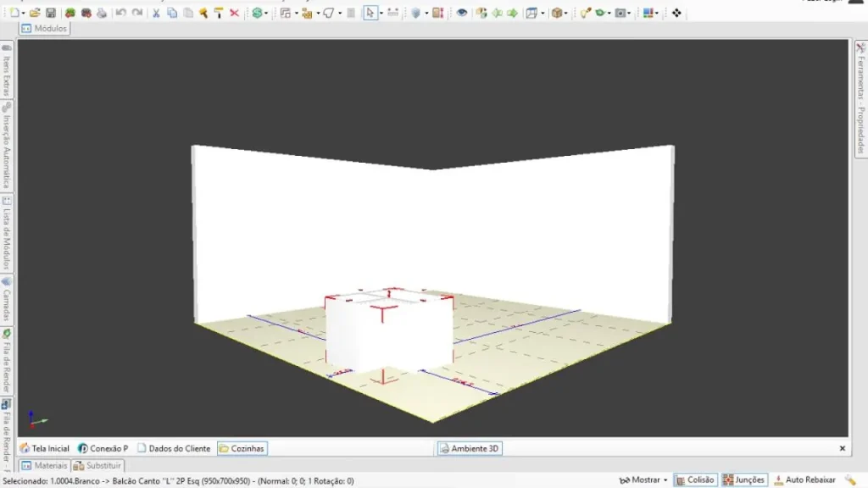Expand the green dollar budget dropdown arrow
Image resolution: width=868 pixels, height=488 pixels.
[266, 14]
